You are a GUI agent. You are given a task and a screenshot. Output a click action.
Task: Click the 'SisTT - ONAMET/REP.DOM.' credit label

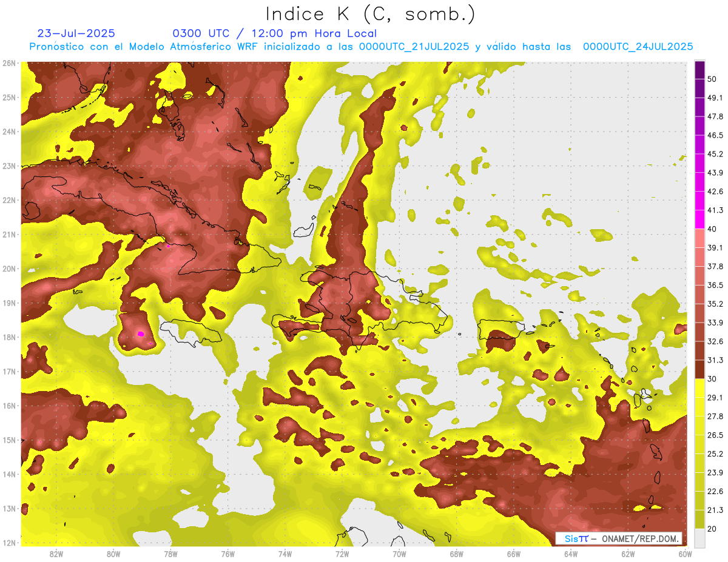click(x=619, y=538)
